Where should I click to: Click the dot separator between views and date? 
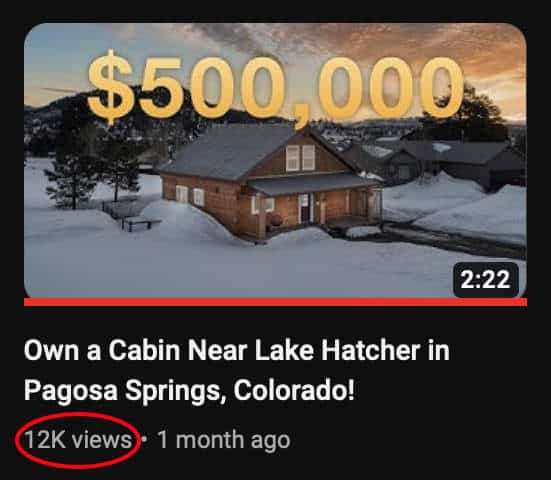point(143,439)
